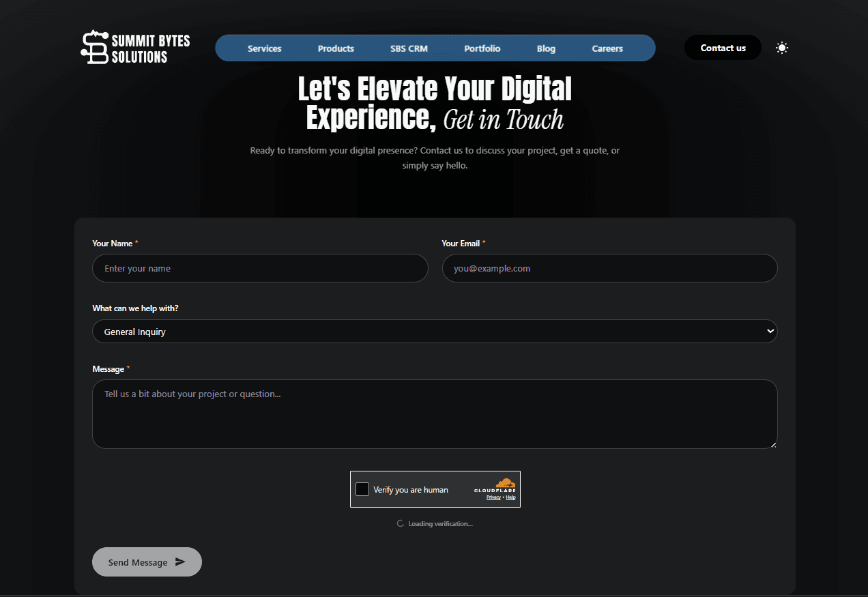Click the paper plane icon on Send Message
868x597 pixels.
coord(180,562)
